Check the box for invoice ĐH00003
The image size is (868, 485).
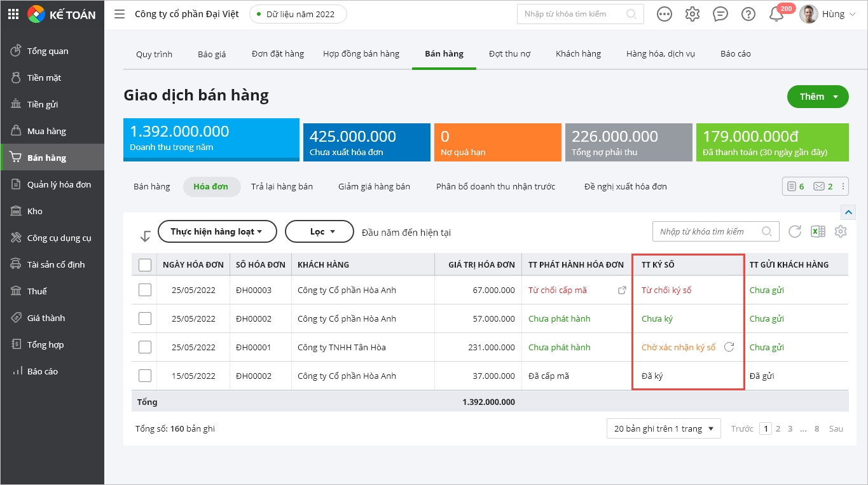[x=145, y=290]
